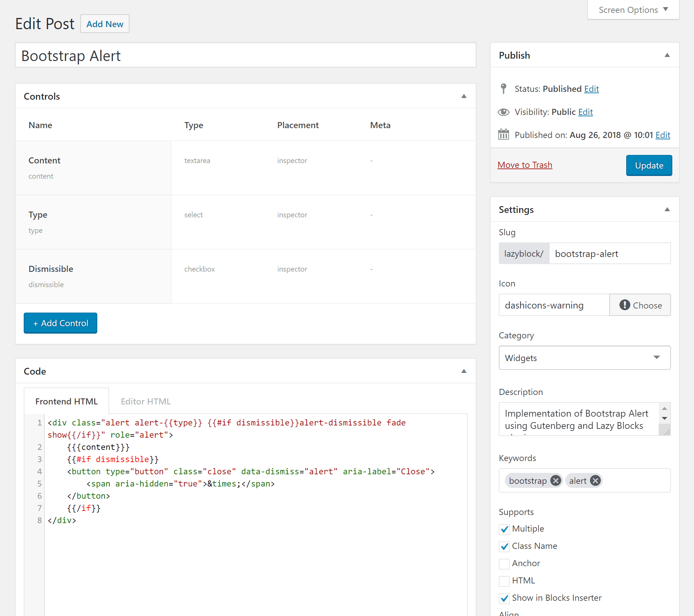Collapse the Controls panel
The width and height of the screenshot is (694, 616).
pos(464,96)
